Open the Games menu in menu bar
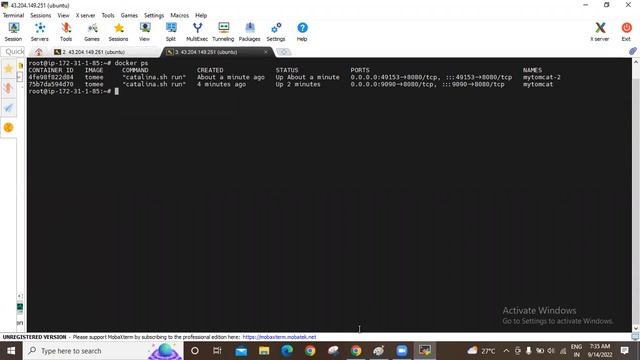 (129, 15)
